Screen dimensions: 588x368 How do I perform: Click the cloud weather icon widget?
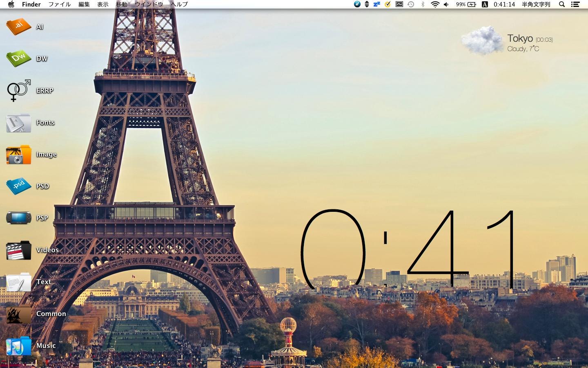[x=482, y=40]
